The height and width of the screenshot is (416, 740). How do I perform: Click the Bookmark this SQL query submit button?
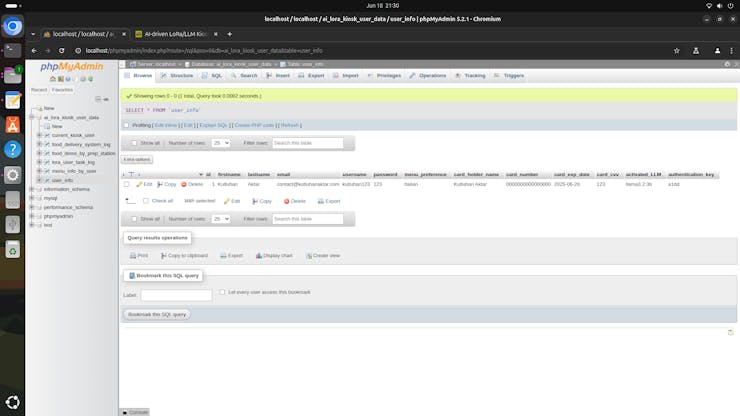[157, 314]
